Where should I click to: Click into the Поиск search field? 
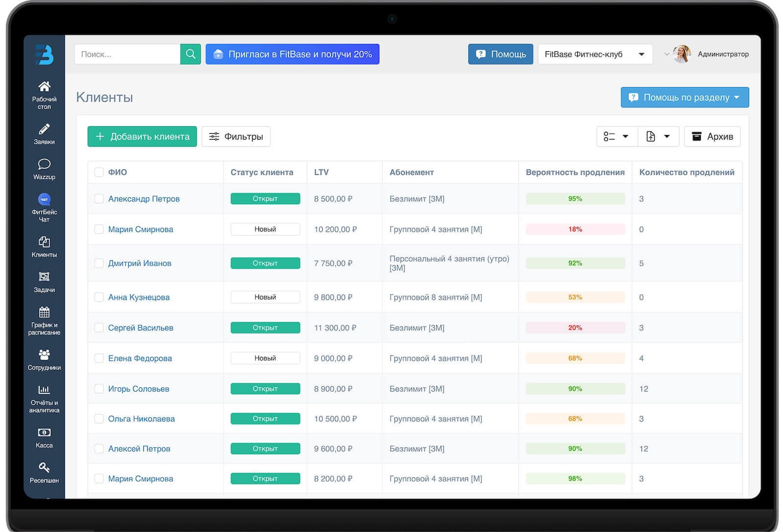pos(127,54)
